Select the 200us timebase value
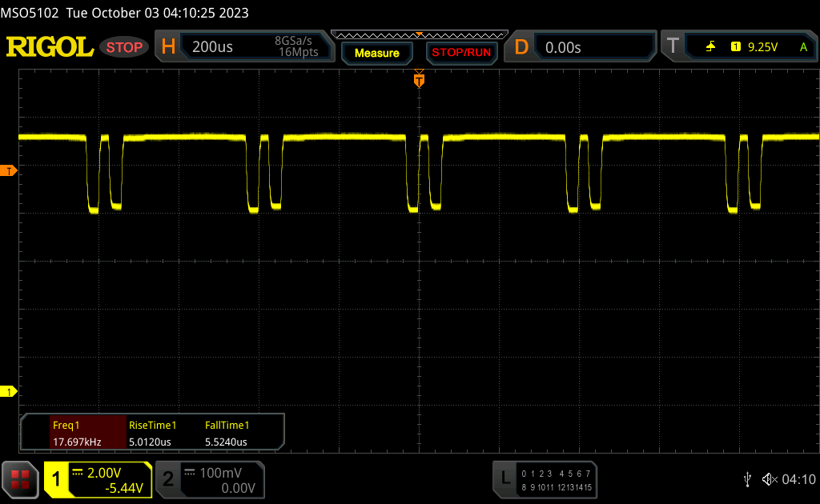 click(212, 47)
